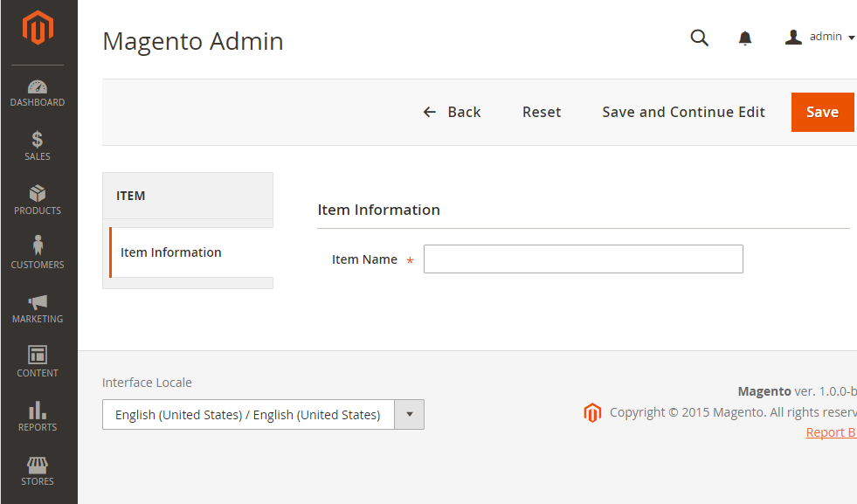Screen dimensions: 857x504
Task: Click the Magento logo in the sidebar
Action: pos(38,27)
